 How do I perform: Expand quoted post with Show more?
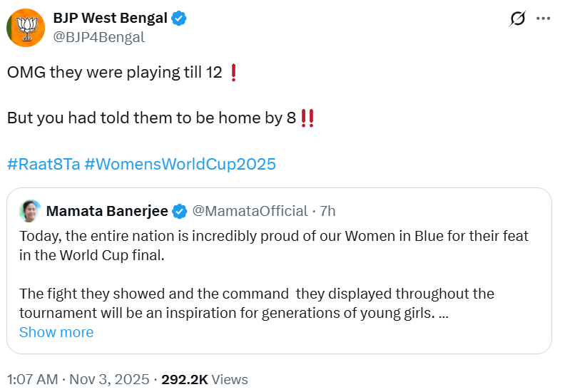coord(56,332)
